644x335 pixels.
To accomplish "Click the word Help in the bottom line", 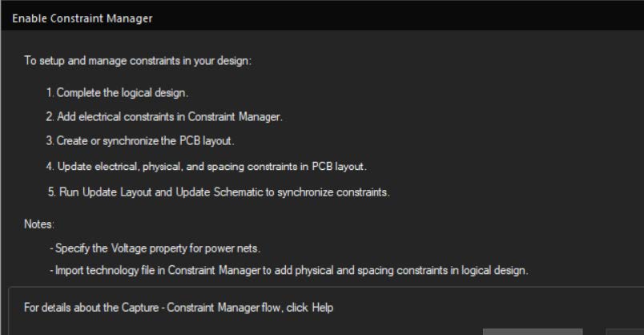I will coord(323,308).
